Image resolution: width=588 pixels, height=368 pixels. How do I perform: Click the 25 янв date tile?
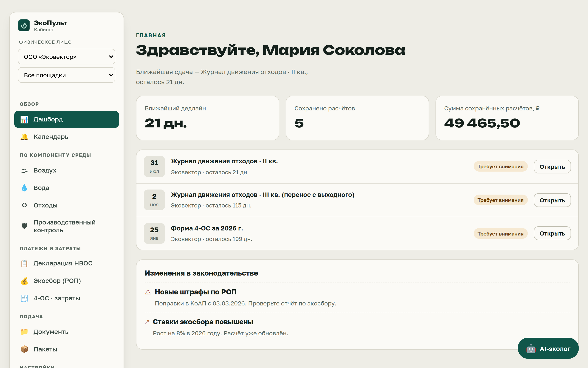[x=154, y=233]
